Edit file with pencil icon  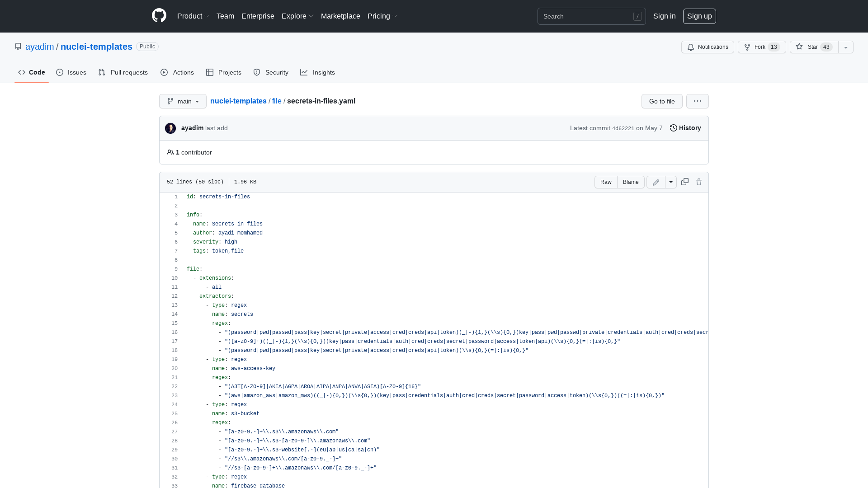[x=656, y=182]
